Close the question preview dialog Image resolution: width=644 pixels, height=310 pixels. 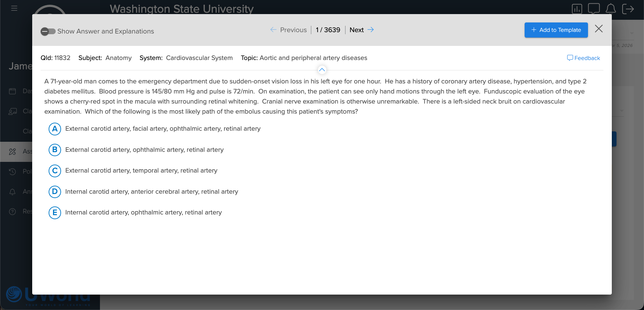pos(599,29)
